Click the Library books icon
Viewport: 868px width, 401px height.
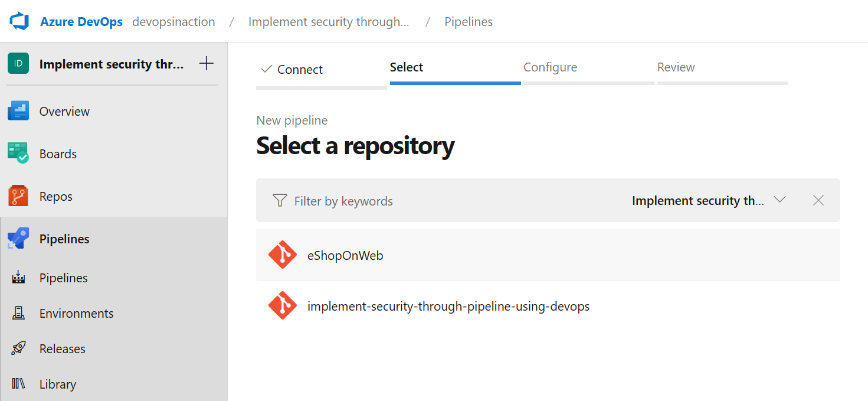pyautogui.click(x=18, y=384)
